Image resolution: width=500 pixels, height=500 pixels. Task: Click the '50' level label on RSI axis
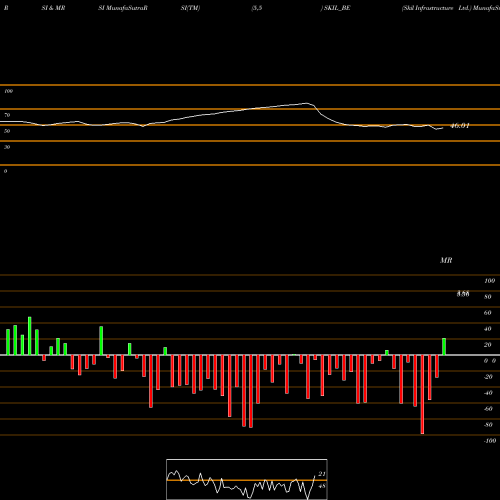pos(7,131)
